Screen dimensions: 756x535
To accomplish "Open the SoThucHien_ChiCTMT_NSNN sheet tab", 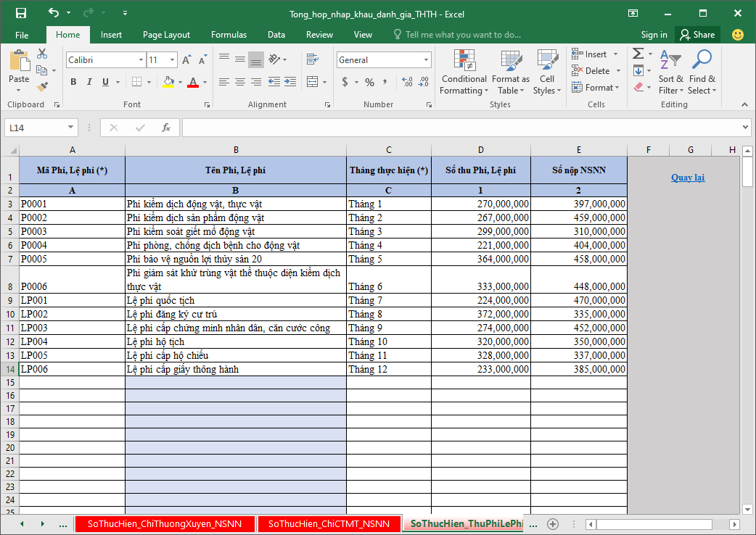I will coord(329,523).
